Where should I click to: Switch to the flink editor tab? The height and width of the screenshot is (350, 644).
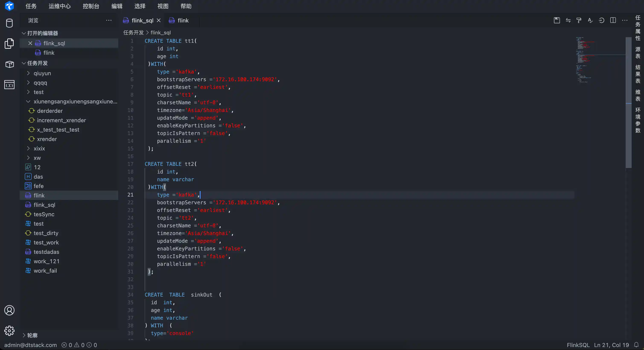point(183,21)
